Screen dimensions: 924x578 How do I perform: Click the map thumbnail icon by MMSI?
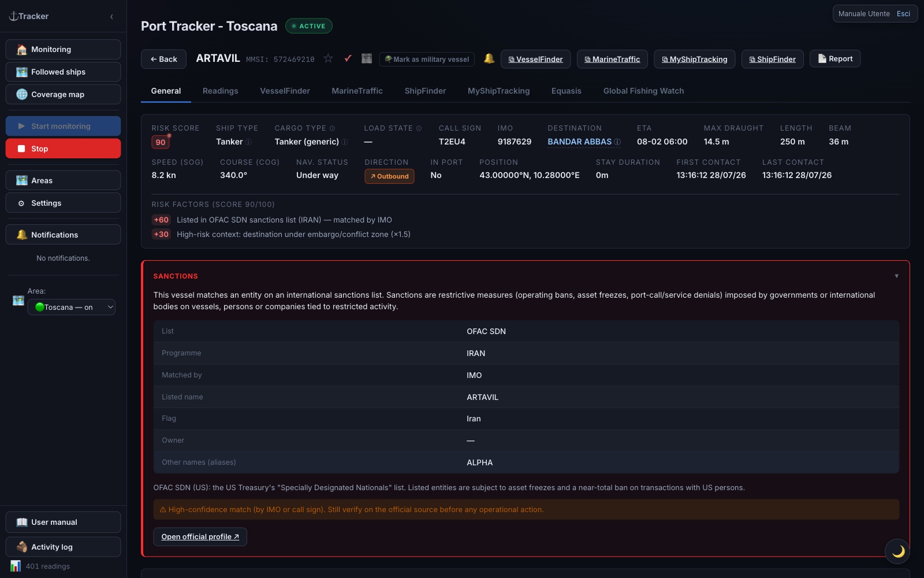pos(367,58)
